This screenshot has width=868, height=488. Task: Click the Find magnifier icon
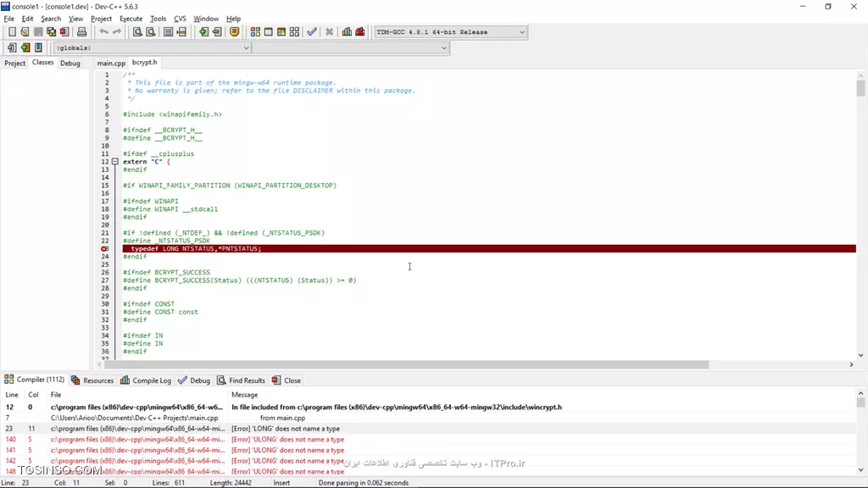(x=137, y=32)
